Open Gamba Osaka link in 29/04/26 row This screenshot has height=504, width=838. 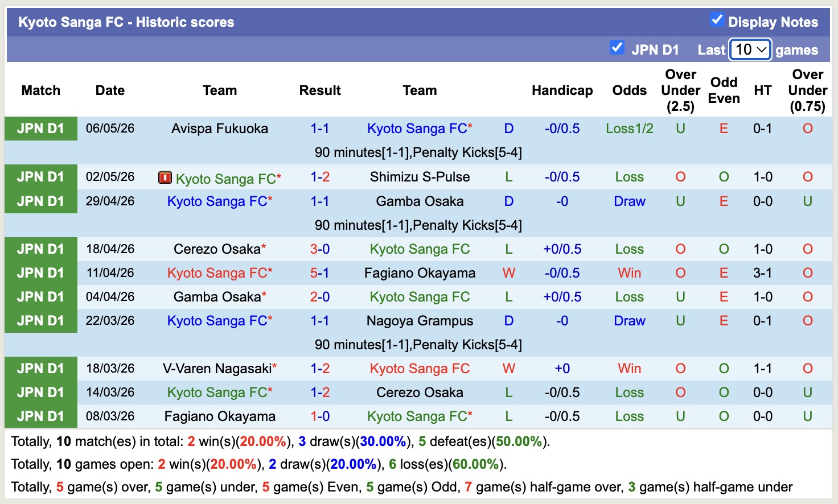click(420, 201)
